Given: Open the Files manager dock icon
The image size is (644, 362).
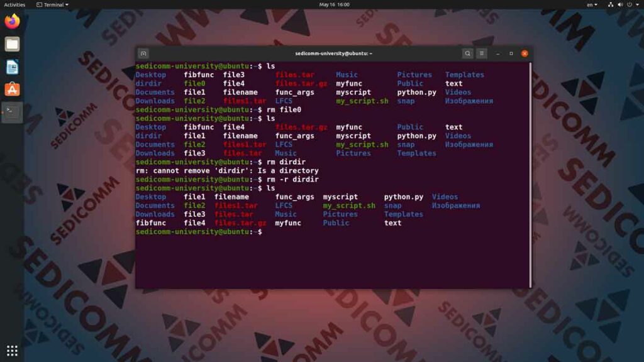Looking at the screenshot, I should click(12, 44).
